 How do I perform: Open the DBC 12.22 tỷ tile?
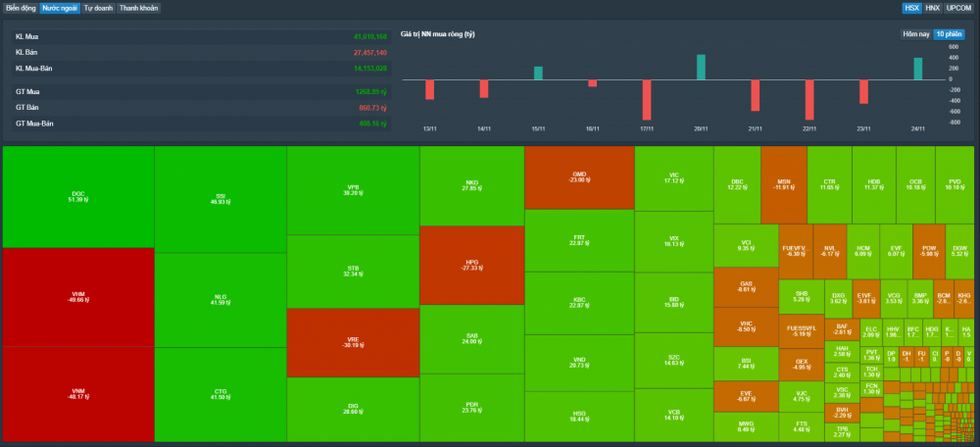click(738, 185)
